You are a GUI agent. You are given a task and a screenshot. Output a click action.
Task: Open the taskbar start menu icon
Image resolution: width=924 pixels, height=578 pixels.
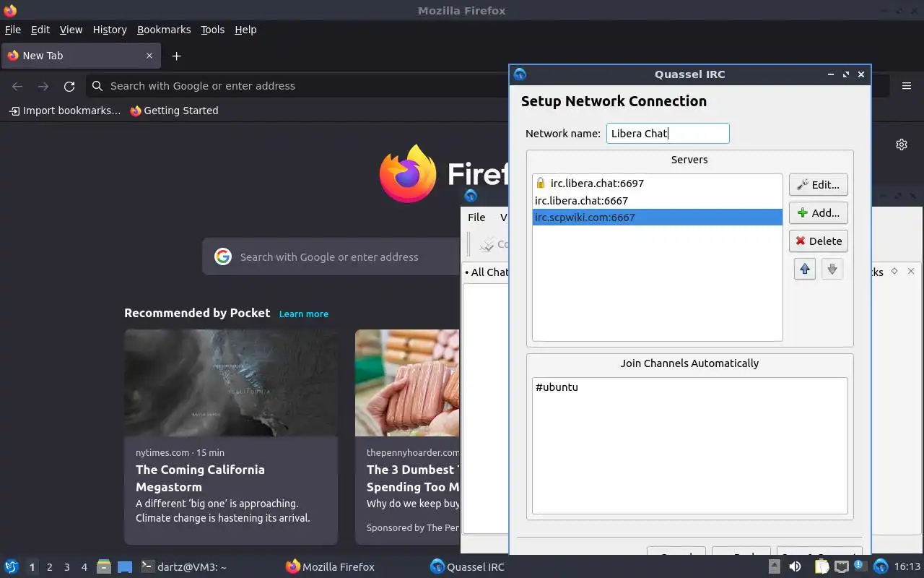click(12, 567)
